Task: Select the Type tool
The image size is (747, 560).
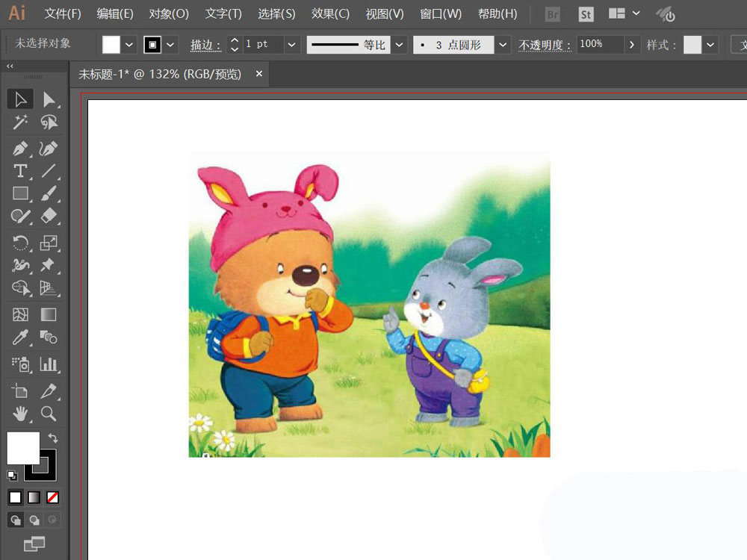Action: pyautogui.click(x=20, y=171)
